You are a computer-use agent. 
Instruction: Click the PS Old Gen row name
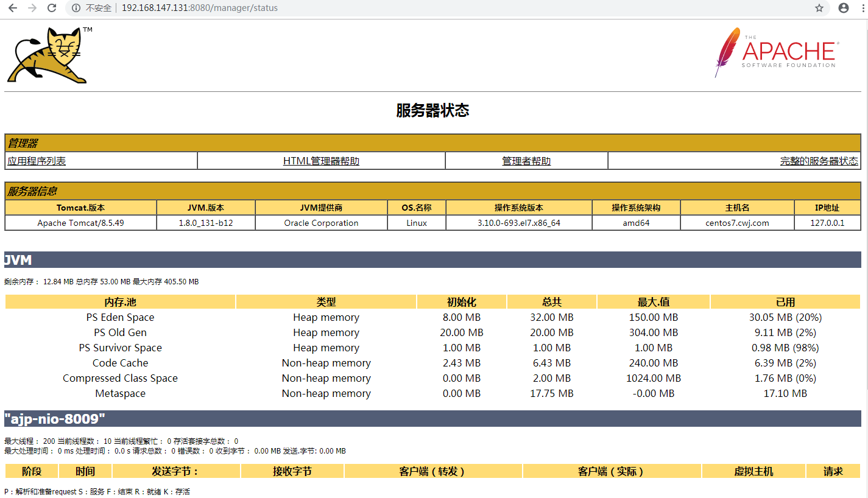pyautogui.click(x=120, y=332)
